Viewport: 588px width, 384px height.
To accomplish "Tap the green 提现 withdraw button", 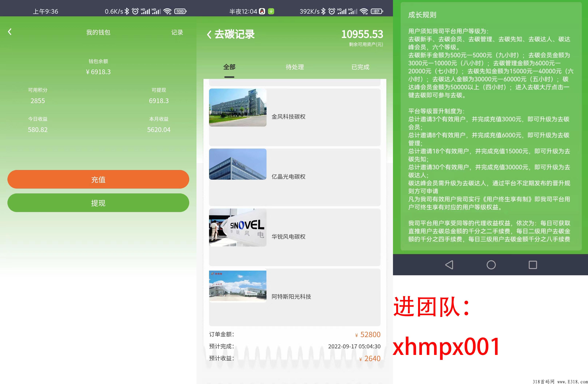I will coord(98,203).
